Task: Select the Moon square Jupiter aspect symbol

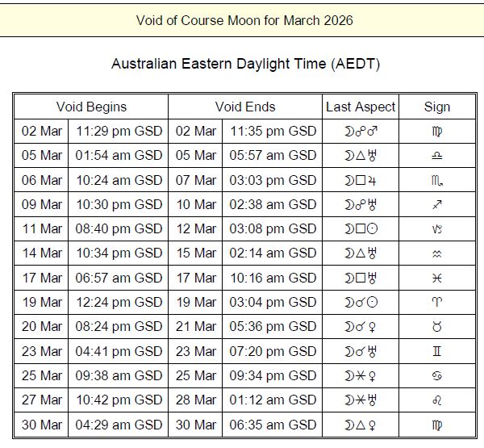Action: coord(361,180)
